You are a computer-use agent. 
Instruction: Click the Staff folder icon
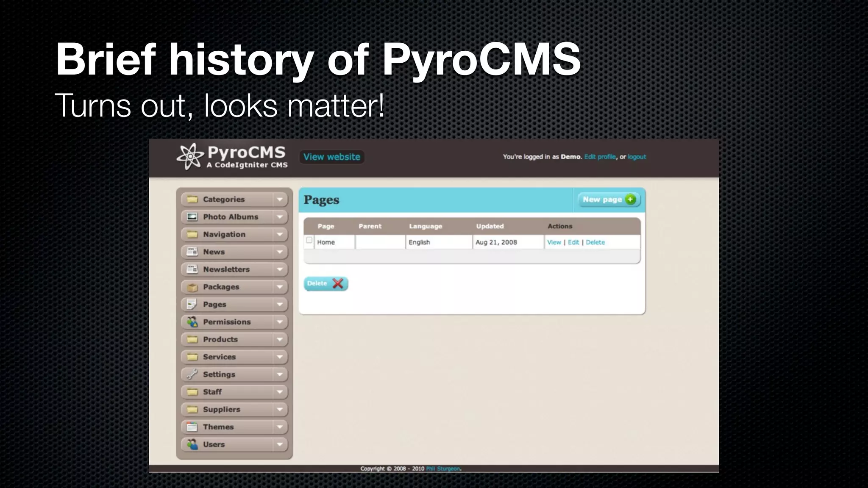pyautogui.click(x=192, y=392)
